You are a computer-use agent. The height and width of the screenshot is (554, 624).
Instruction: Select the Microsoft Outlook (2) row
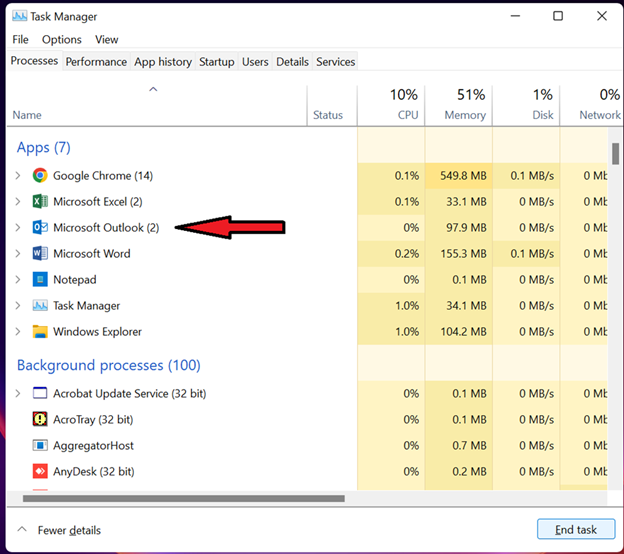[x=307, y=227]
